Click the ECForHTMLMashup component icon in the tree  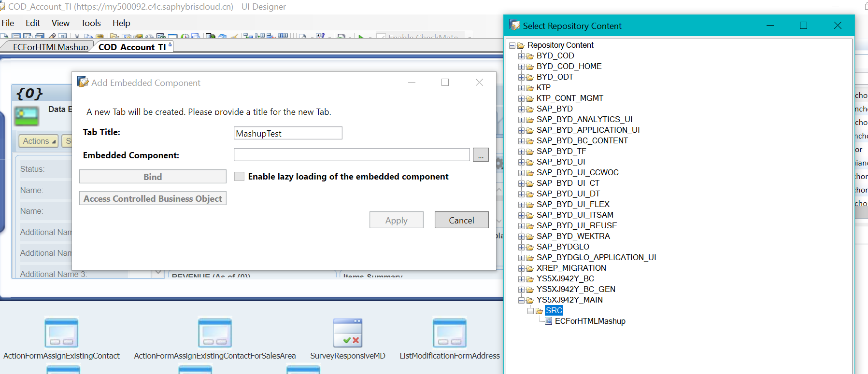tap(549, 321)
